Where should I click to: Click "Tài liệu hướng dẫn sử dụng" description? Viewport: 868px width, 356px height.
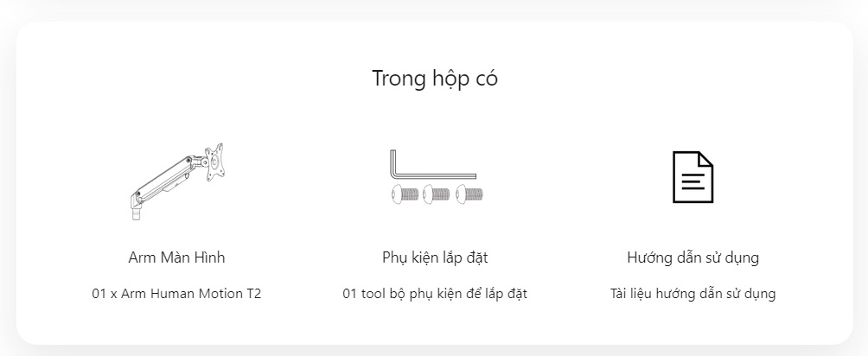click(x=692, y=294)
